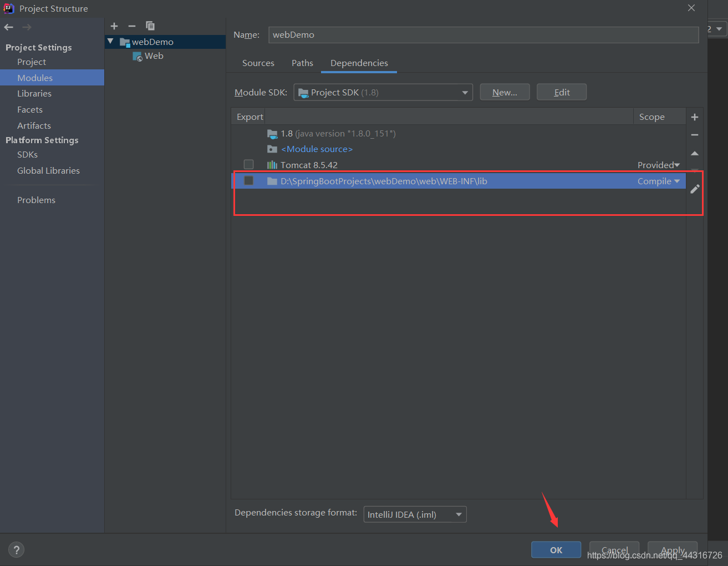Screen dimensions: 728x566
Task: Add a dependency with plus button
Action: pos(695,117)
